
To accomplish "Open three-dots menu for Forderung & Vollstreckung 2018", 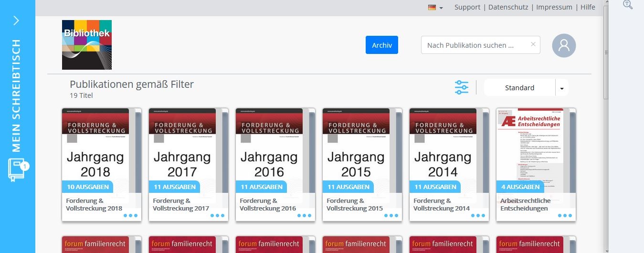I will tap(130, 215).
